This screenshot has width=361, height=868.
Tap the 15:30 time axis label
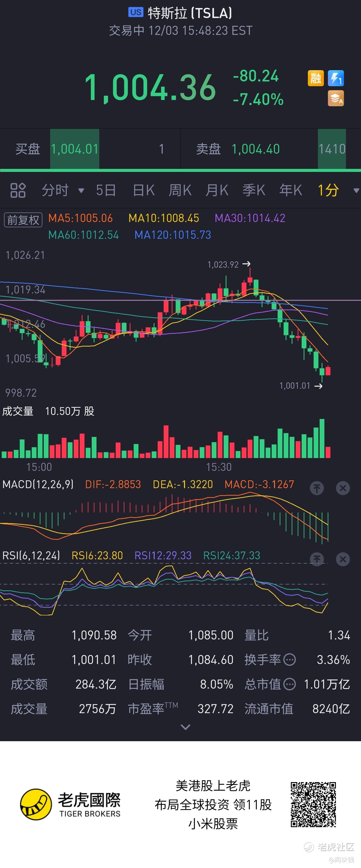pos(219,467)
